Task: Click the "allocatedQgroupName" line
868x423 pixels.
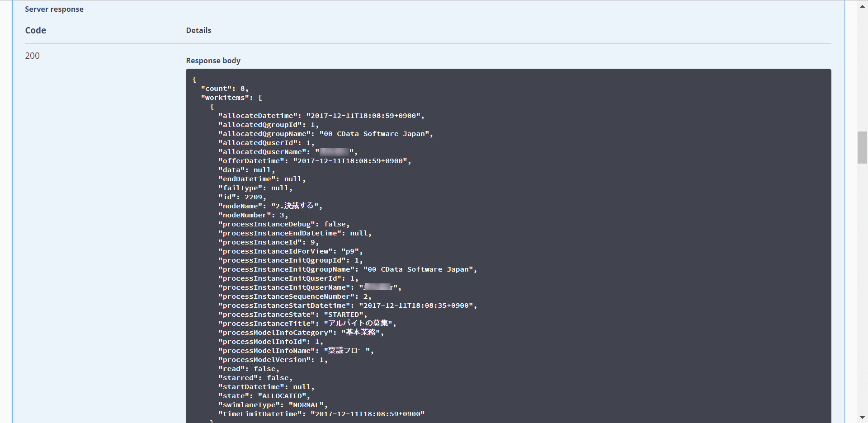Action: 326,134
